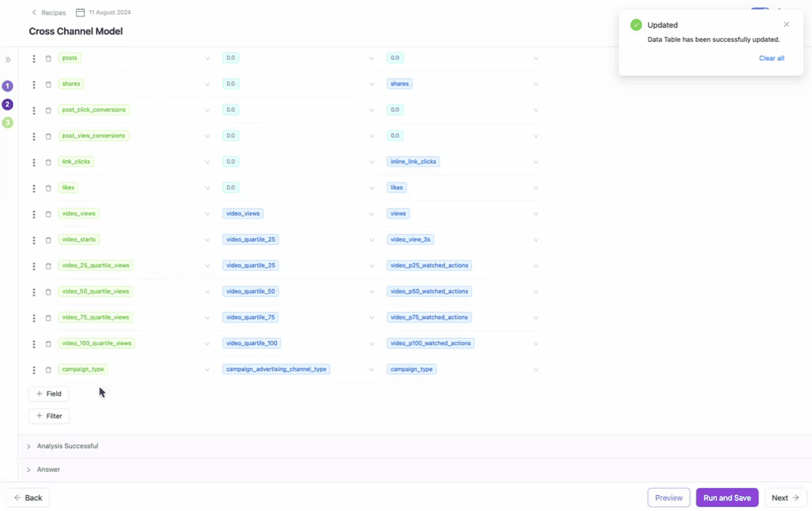
Task: Click the calendar icon near 11 August 2024
Action: tap(81, 12)
